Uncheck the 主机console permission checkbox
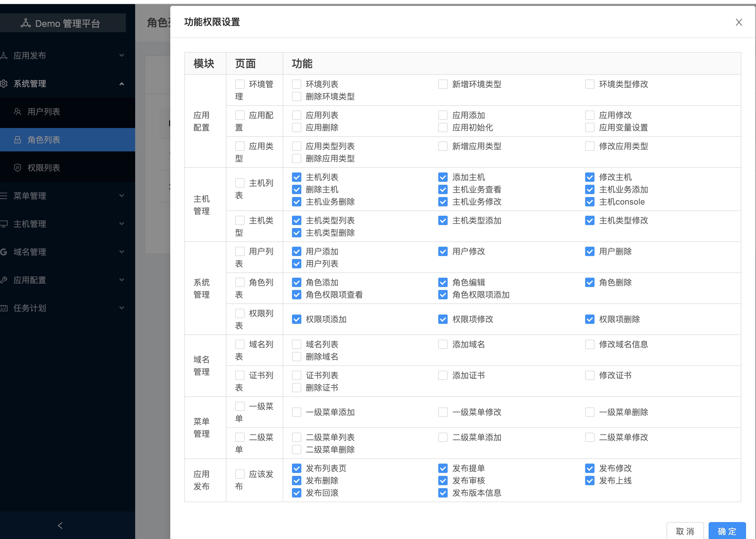Viewport: 756px width, 539px height. (590, 202)
